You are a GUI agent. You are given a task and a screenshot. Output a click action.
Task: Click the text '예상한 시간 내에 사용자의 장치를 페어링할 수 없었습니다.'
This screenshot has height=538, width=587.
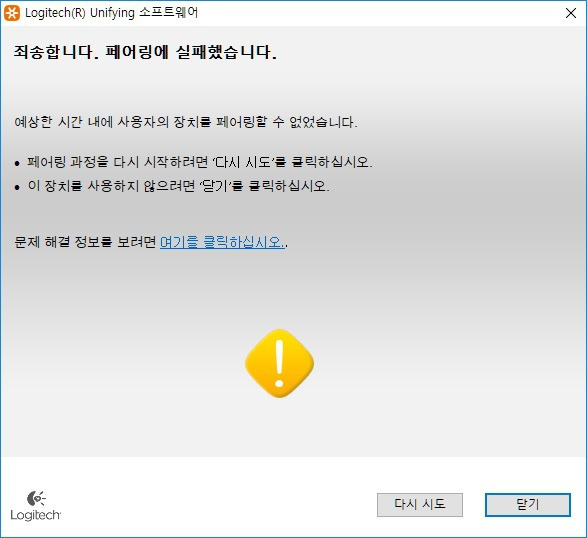pos(186,122)
